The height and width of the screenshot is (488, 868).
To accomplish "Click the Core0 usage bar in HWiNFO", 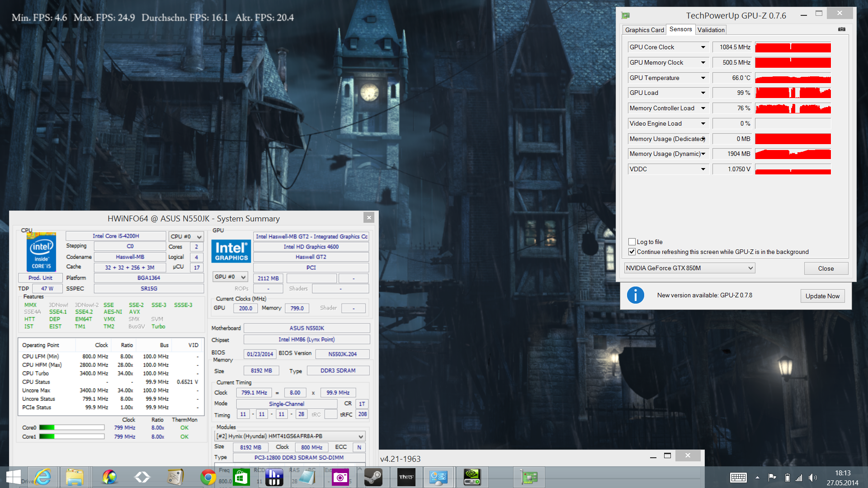I will (x=71, y=427).
